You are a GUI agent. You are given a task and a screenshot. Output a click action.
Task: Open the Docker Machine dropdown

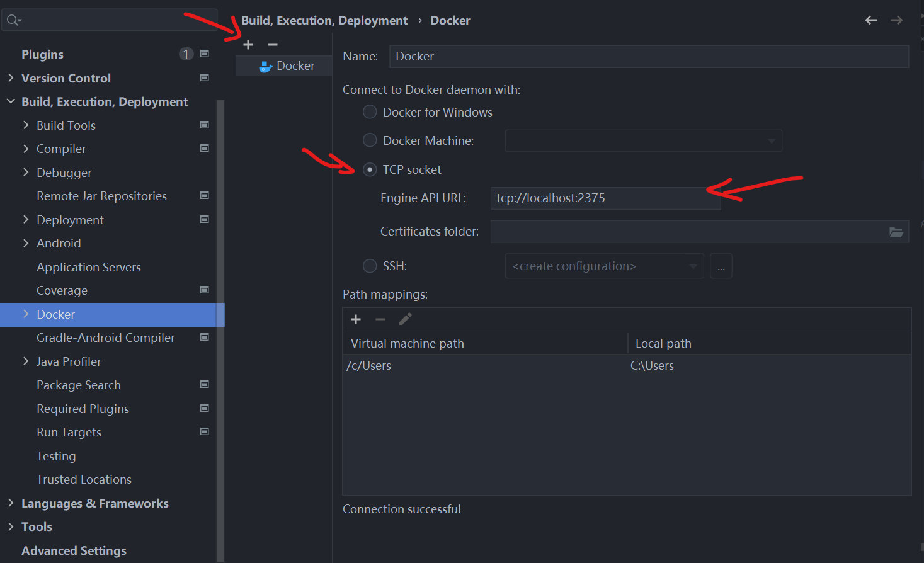coord(643,140)
